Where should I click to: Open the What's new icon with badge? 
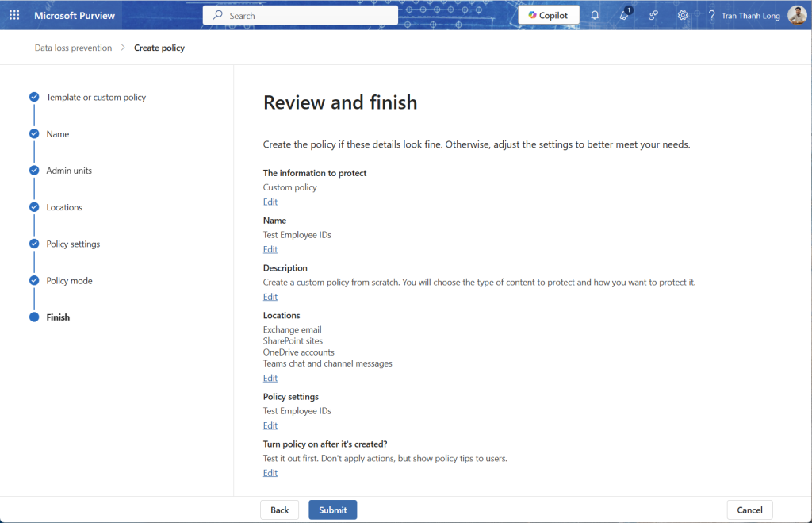point(624,15)
